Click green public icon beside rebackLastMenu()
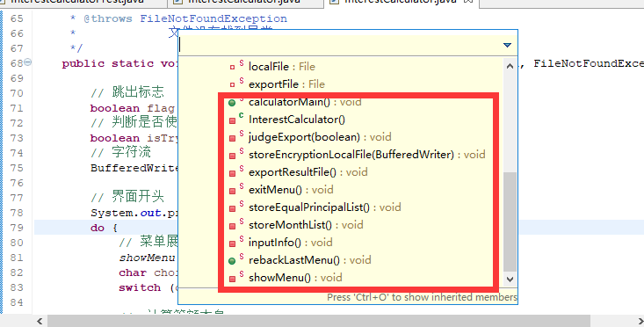Image resolution: width=644 pixels, height=327 pixels. (232, 261)
